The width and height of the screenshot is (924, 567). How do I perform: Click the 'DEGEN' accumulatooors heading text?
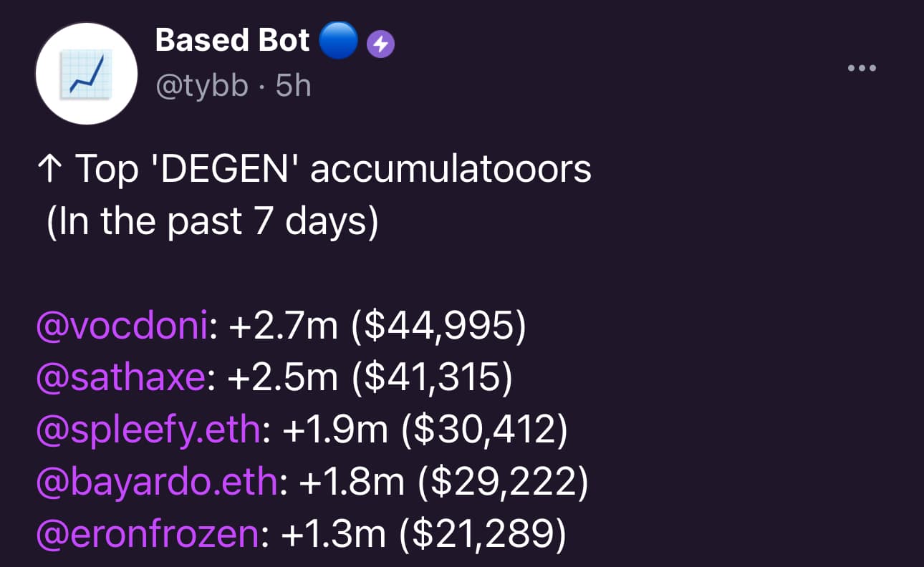375,170
